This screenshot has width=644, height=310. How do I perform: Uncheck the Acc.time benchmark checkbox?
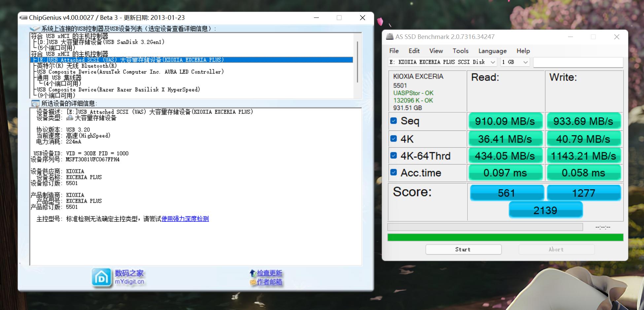393,172
